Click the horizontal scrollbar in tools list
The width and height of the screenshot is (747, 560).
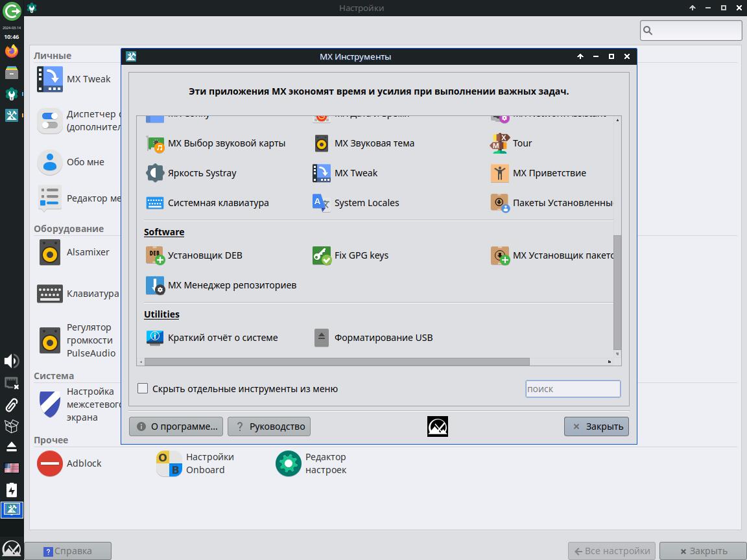pos(337,362)
